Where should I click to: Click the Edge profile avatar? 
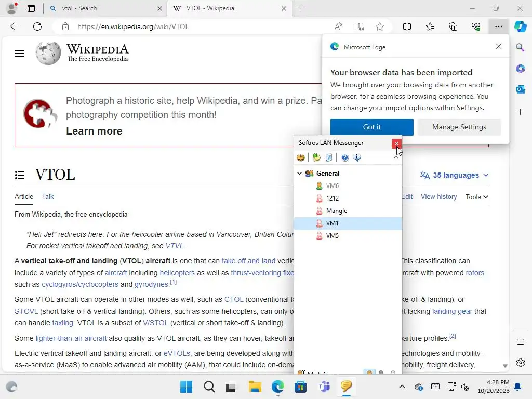pos(12,8)
